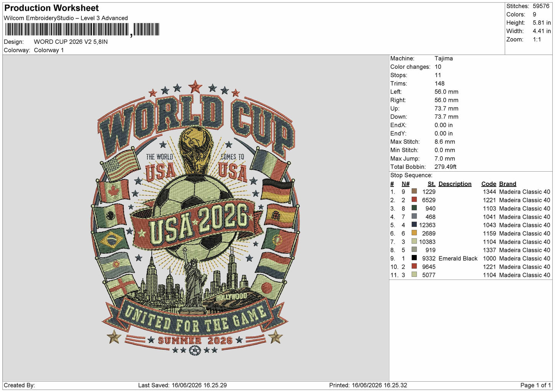
Task: Click the Stops value '11'
Action: pos(438,75)
